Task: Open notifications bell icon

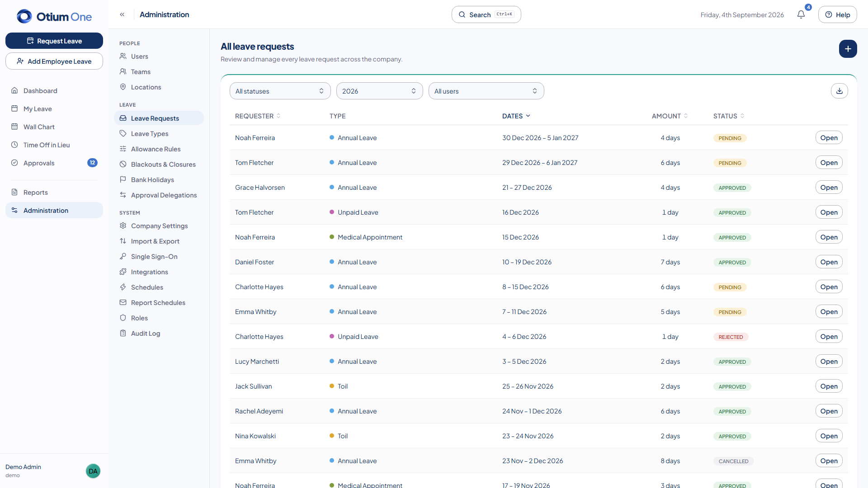Action: (x=801, y=14)
